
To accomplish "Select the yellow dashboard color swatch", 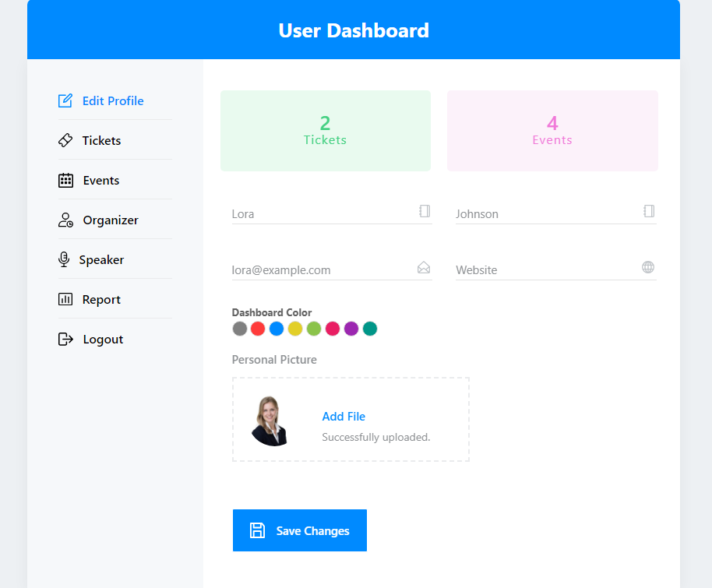I will [295, 329].
